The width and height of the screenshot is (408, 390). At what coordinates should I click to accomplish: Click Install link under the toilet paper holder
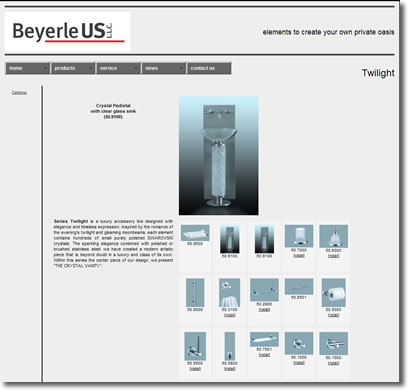[333, 315]
